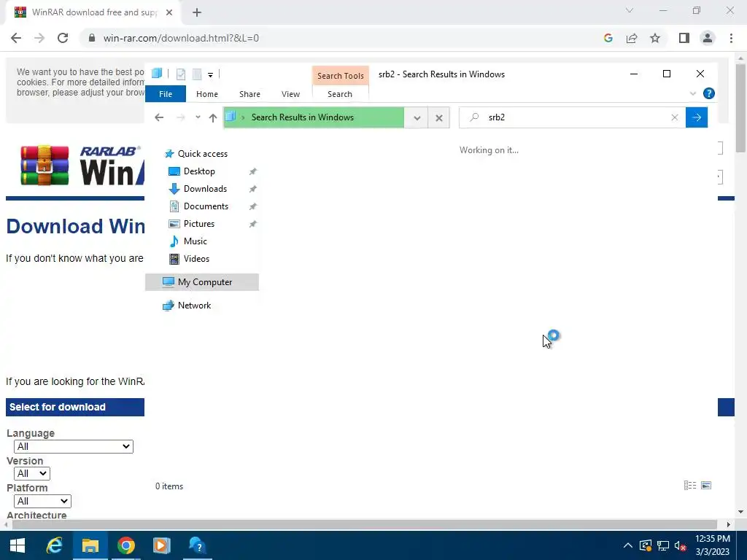Share this page icon in Chrome
The height and width of the screenshot is (560, 747).
pos(632,38)
